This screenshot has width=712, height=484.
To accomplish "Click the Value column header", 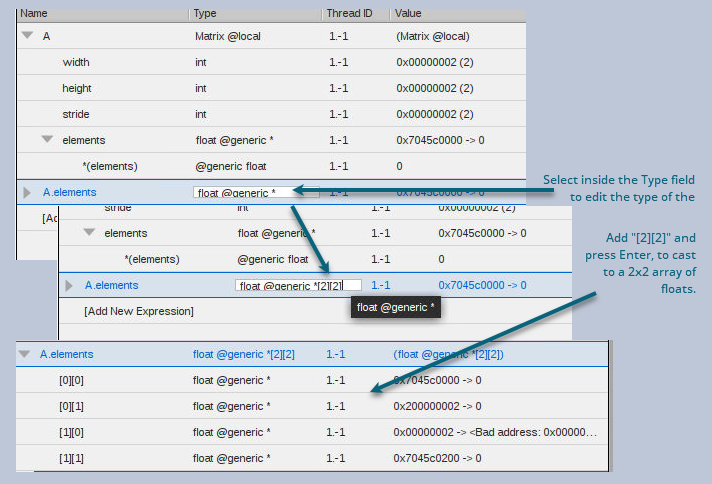I will [407, 13].
